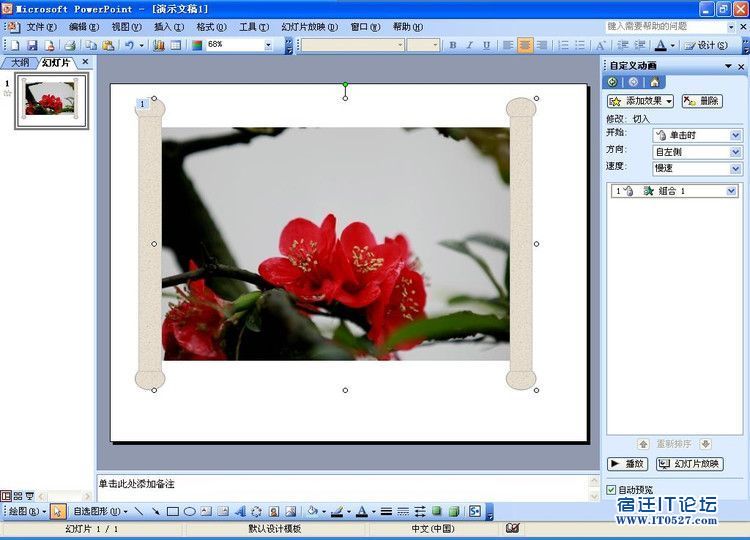
Task: Open the 68% zoom dropdown
Action: 268,45
